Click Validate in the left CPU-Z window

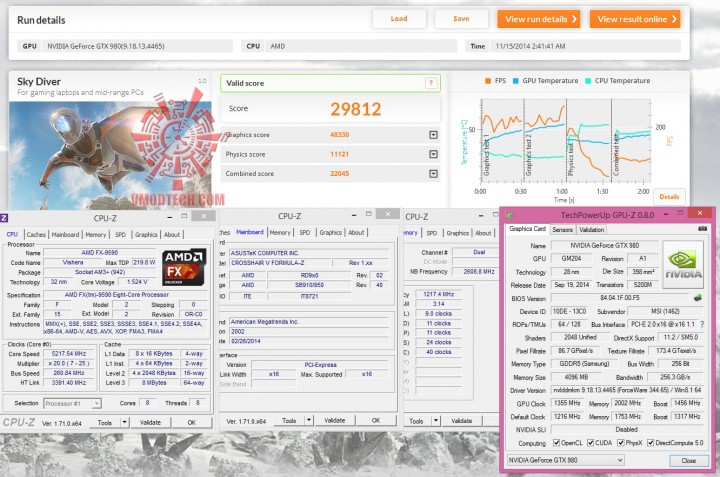click(x=150, y=422)
